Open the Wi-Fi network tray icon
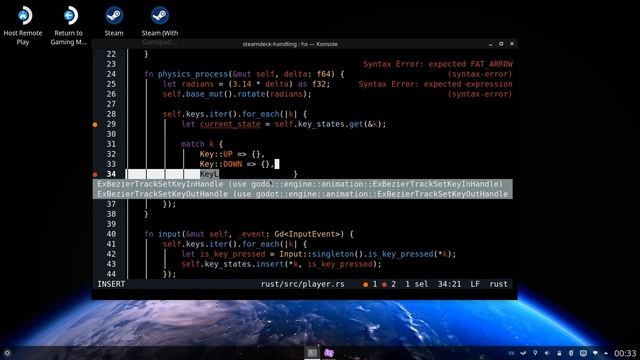640x360 pixels. click(596, 353)
